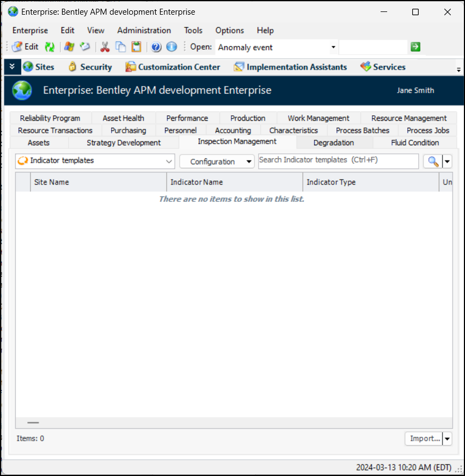Click the blue Information icon

[172, 47]
